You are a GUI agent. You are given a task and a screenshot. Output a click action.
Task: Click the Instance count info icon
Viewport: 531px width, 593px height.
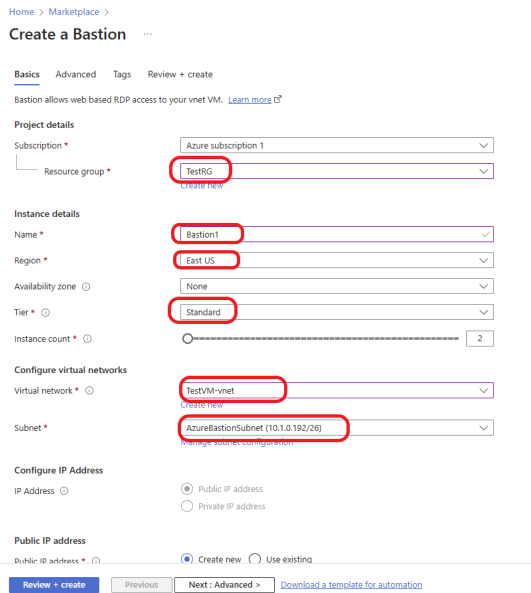[x=87, y=339]
